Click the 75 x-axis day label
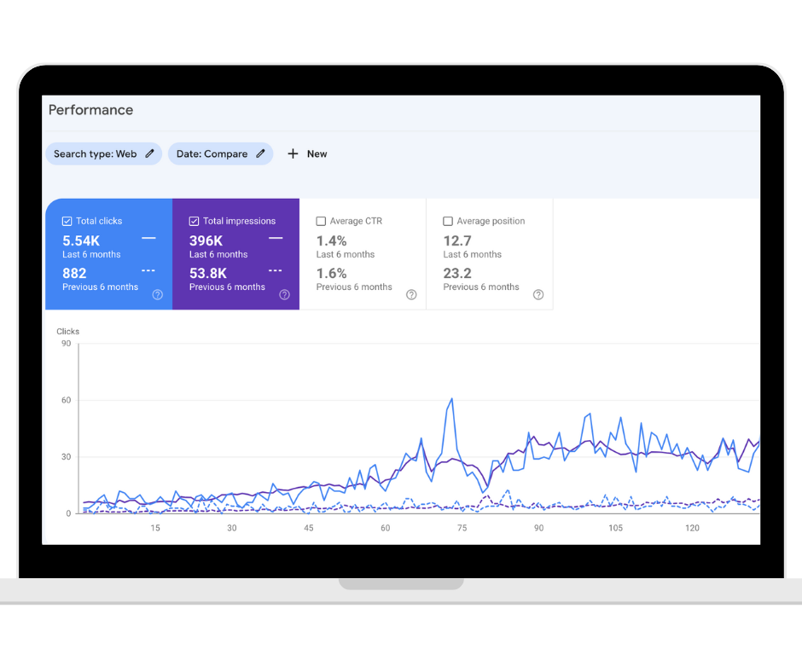 tap(462, 528)
